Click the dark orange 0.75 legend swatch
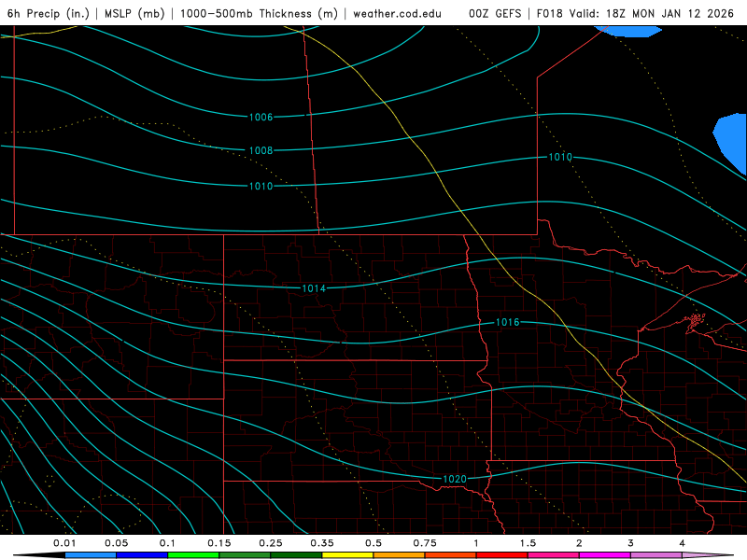This screenshot has height=560, width=747. 451,555
